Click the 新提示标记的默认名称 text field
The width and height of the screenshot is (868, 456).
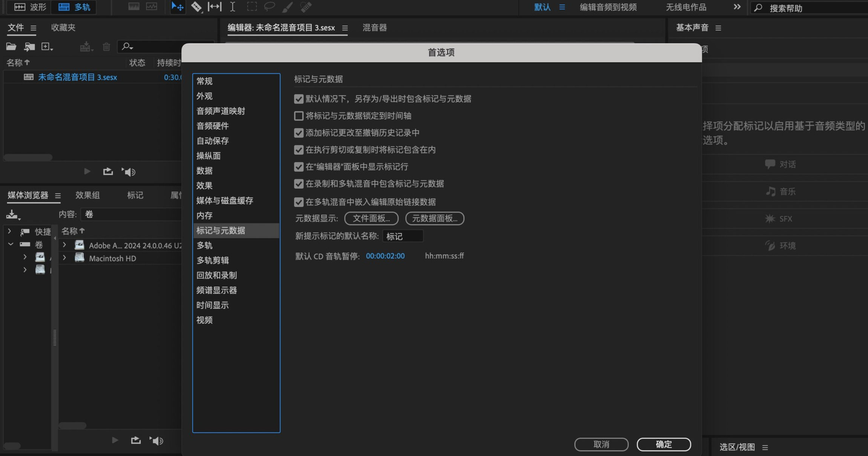click(403, 236)
